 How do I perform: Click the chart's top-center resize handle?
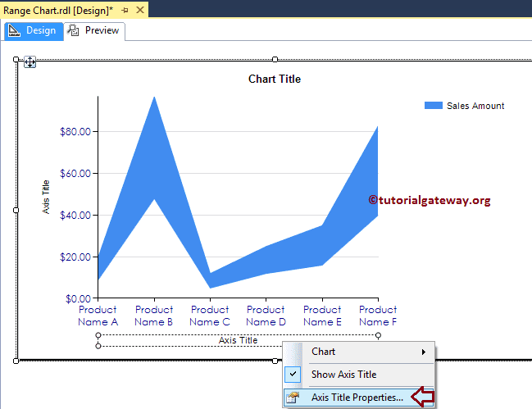[x=275, y=60]
